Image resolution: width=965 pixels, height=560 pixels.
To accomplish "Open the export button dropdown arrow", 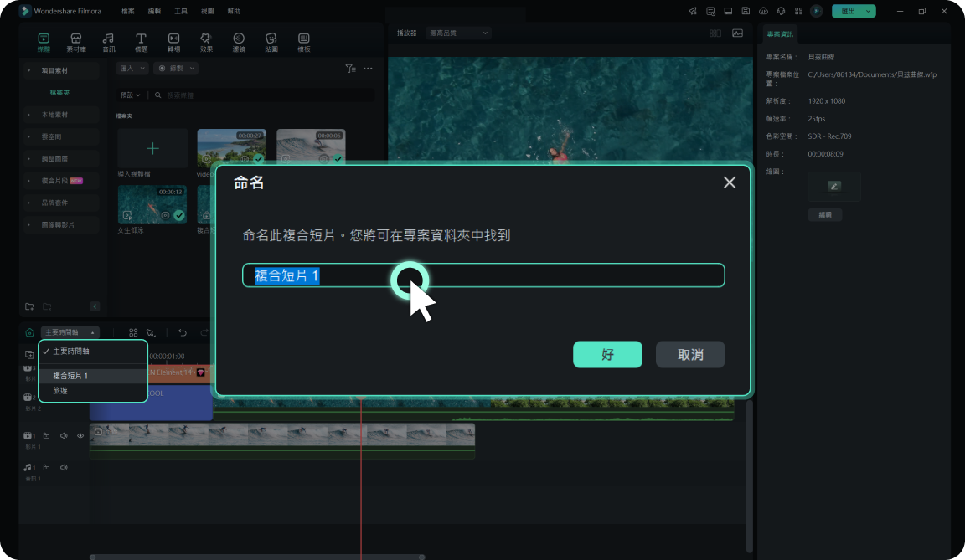I will tap(868, 11).
